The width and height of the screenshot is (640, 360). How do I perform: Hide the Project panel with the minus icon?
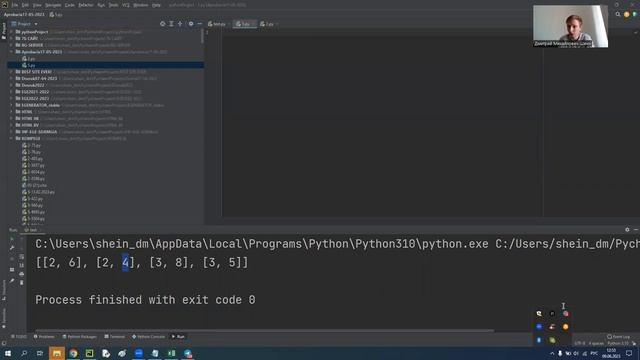coord(199,24)
